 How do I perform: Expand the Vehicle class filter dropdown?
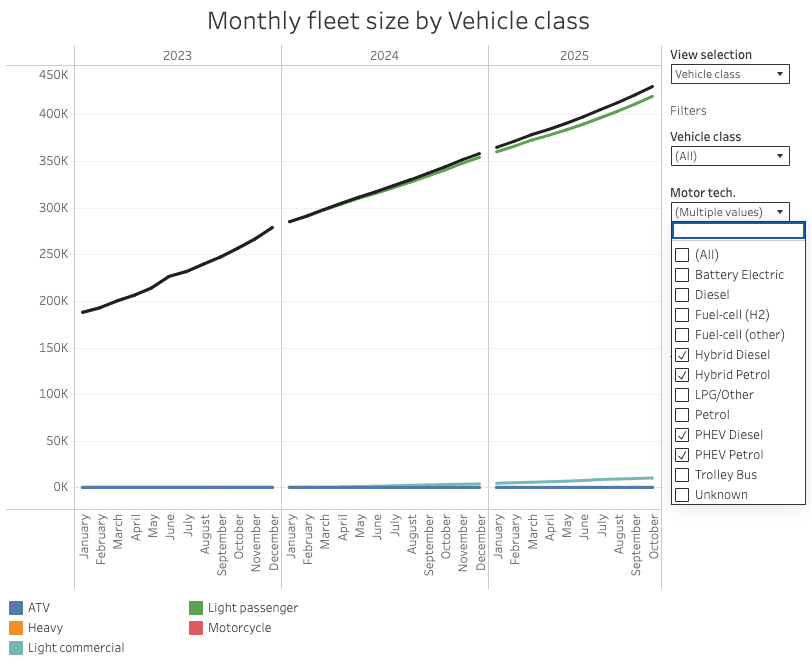point(729,156)
